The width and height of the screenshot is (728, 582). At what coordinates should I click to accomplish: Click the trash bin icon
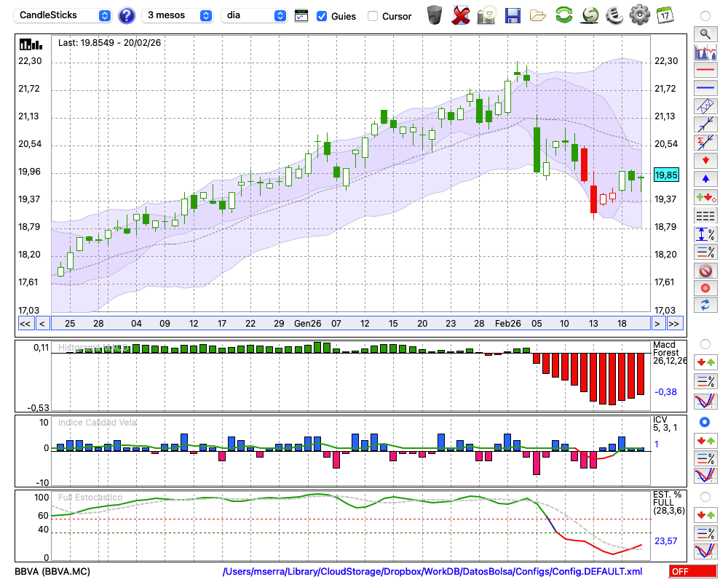click(435, 15)
